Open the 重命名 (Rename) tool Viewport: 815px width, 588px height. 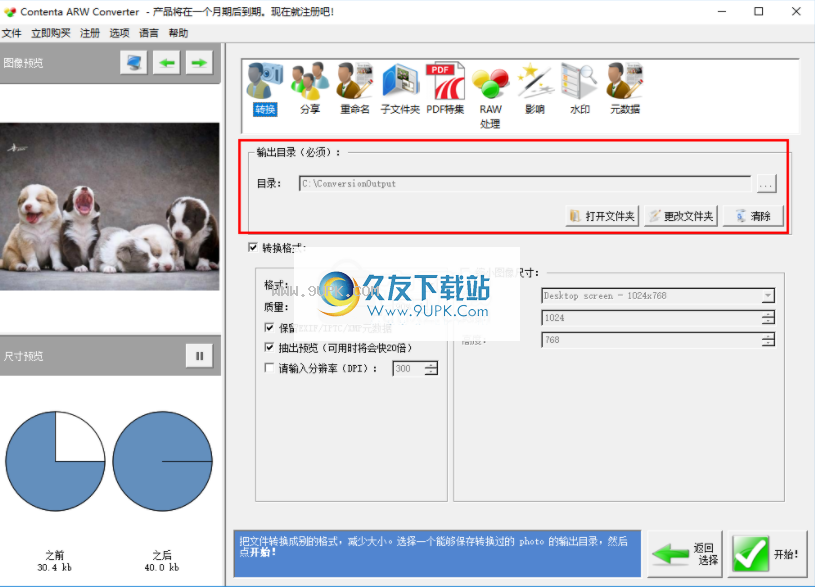pos(354,88)
